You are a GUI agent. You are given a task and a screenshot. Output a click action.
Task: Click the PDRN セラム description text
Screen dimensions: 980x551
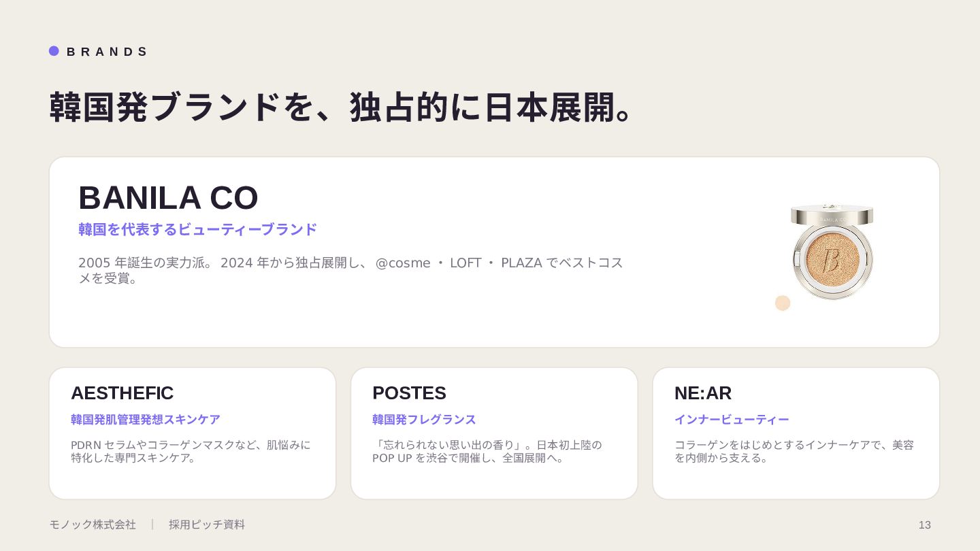(191, 451)
